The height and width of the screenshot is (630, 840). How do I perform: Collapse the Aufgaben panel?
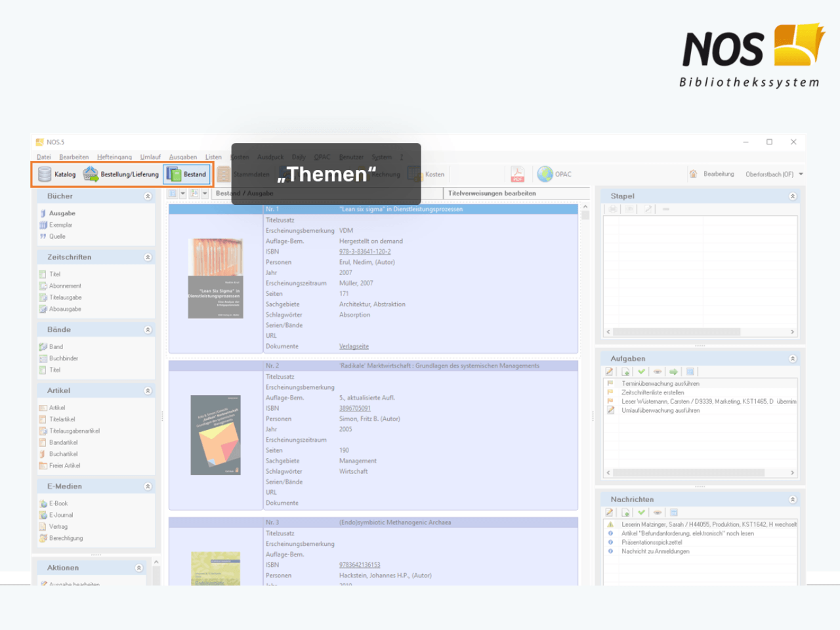click(x=793, y=359)
